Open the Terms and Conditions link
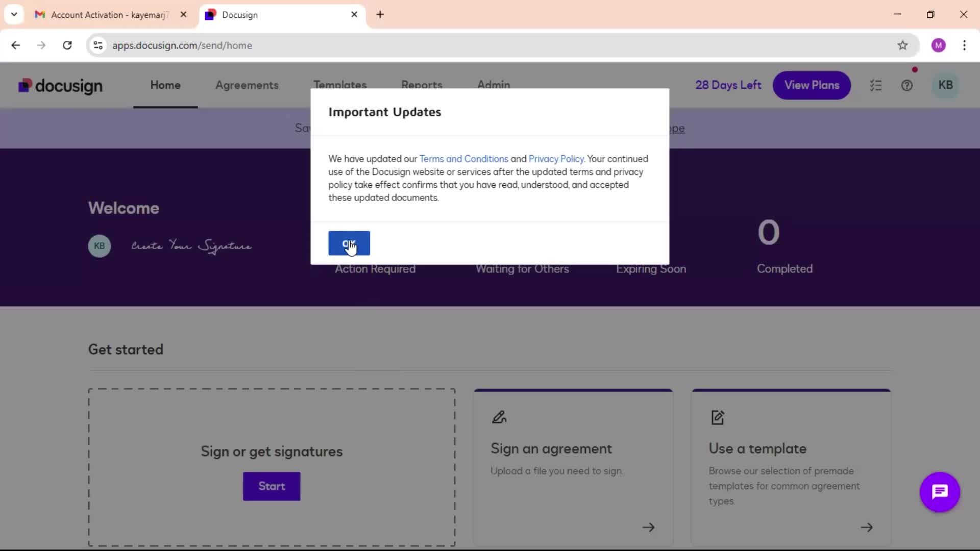The height and width of the screenshot is (551, 980). (x=463, y=159)
